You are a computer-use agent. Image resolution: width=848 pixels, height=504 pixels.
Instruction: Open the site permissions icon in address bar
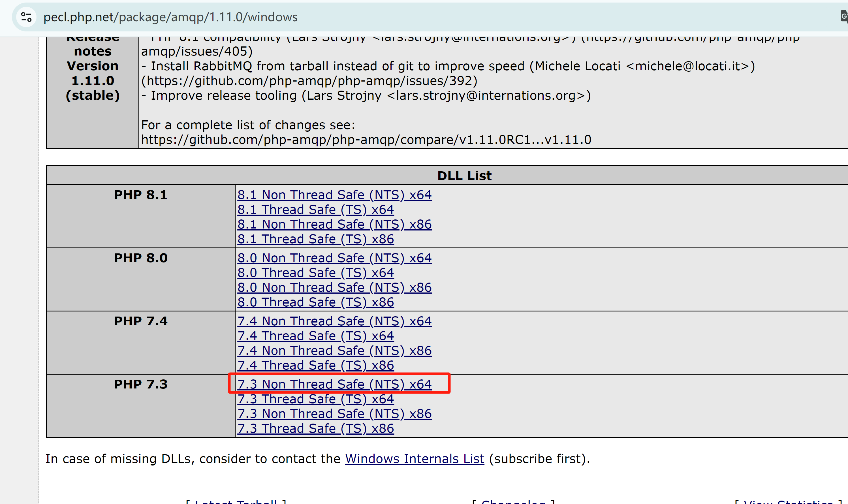(x=26, y=17)
